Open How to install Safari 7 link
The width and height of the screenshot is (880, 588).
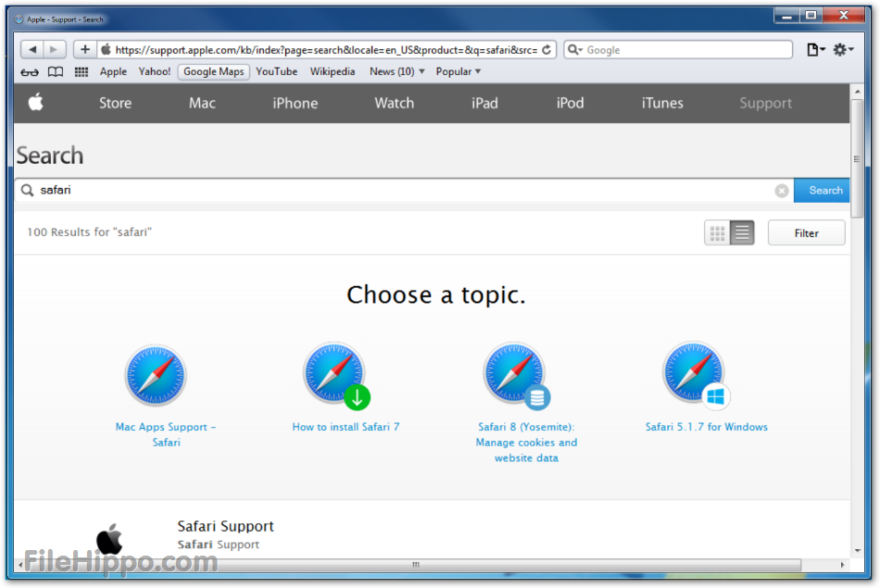coord(346,427)
